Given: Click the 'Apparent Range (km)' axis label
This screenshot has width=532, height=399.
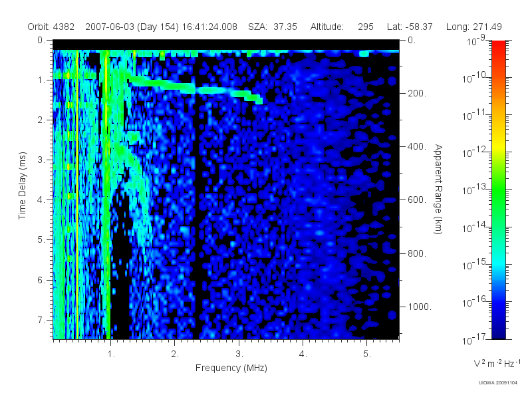Looking at the screenshot, I should (438, 189).
